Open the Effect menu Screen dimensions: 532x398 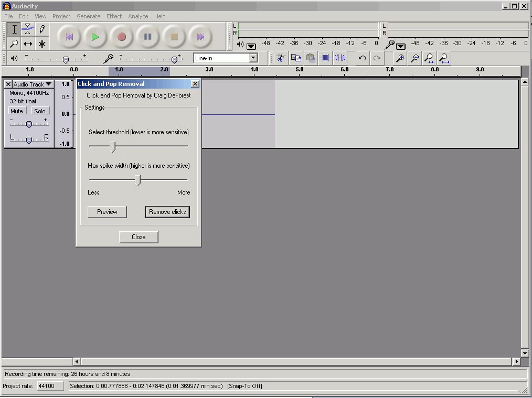click(114, 16)
